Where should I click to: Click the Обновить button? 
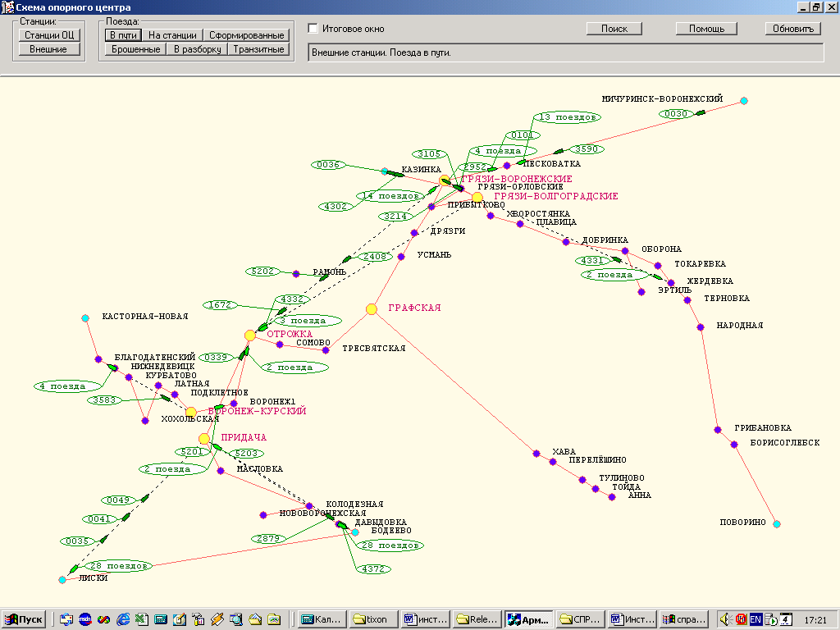793,29
